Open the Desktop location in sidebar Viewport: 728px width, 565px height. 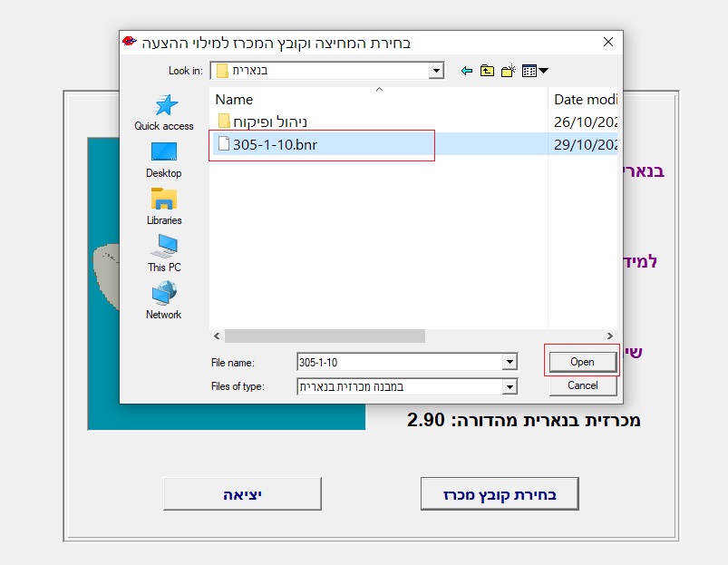click(x=164, y=160)
